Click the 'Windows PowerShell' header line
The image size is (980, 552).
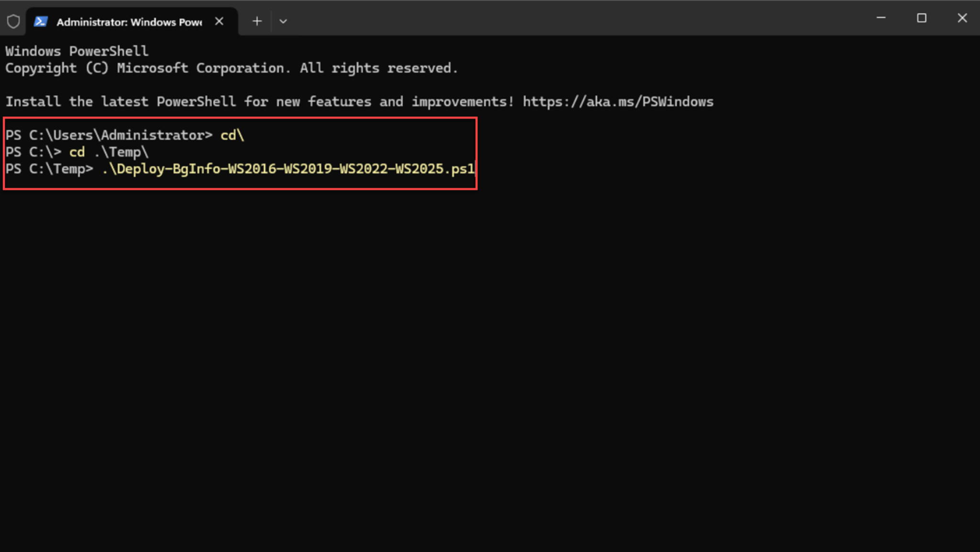(x=77, y=51)
